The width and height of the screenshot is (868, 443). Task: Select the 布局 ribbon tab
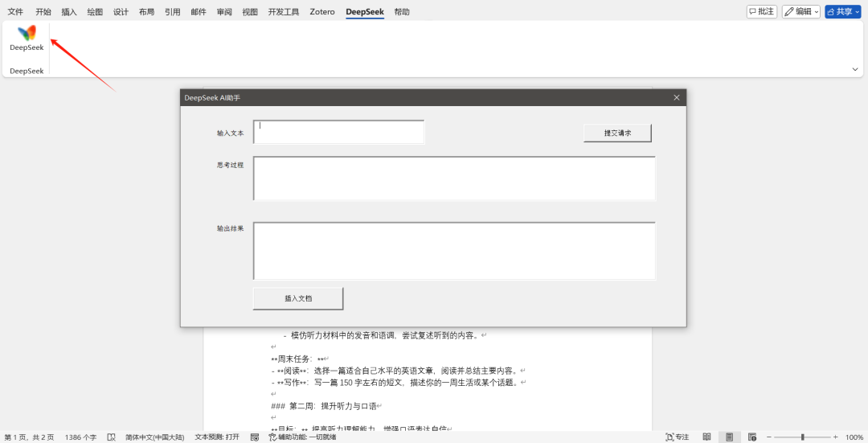147,11
